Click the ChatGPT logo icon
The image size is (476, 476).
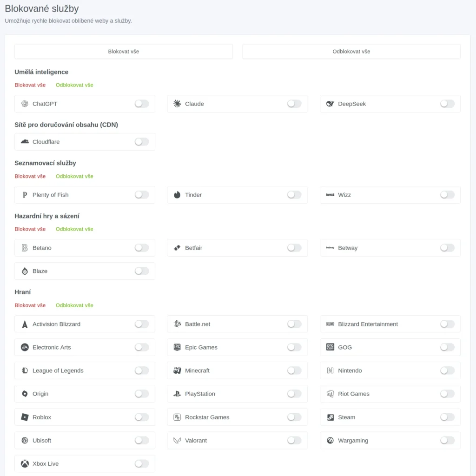click(x=25, y=104)
